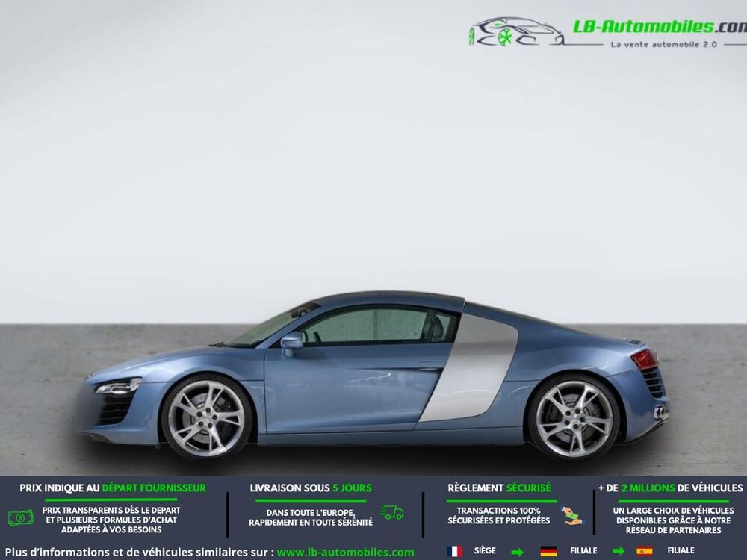Screen dimensions: 747x560
Task: Click 'Plus d'informations et de véhicules similaires' text
Action: tap(139, 553)
